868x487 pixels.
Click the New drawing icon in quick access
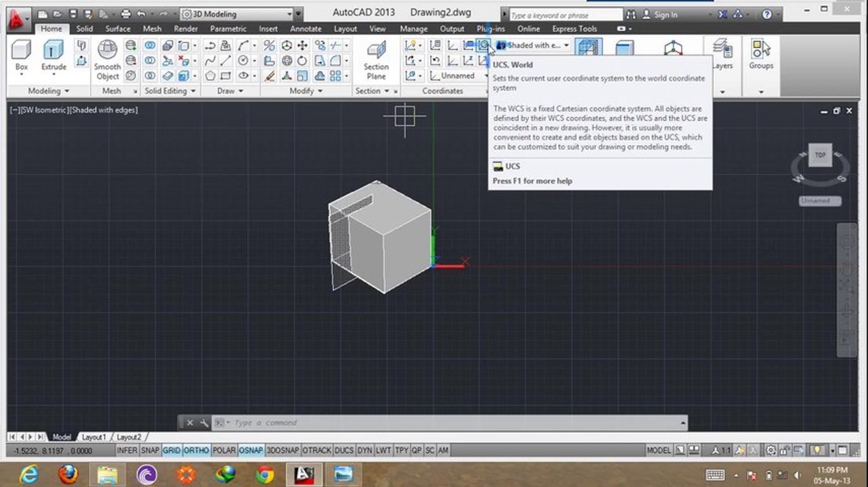(x=43, y=14)
